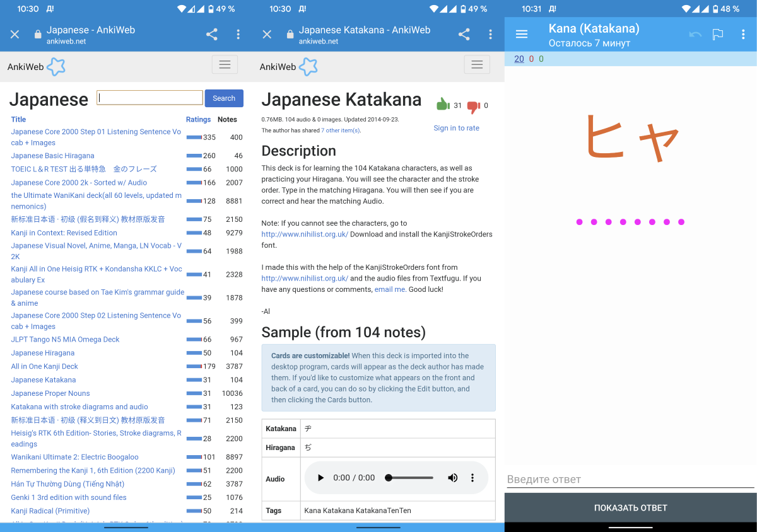Open Japanese Basic Hiragana deck

click(52, 156)
